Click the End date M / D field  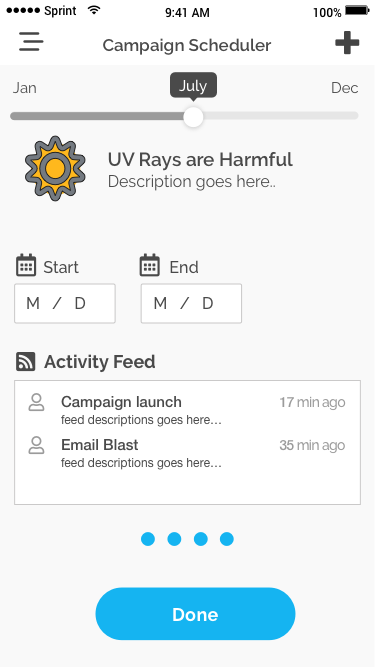point(191,303)
